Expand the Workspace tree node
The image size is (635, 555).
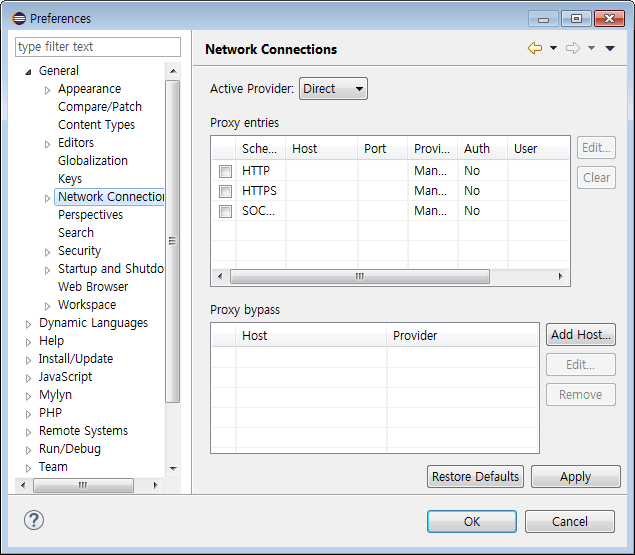[x=47, y=306]
